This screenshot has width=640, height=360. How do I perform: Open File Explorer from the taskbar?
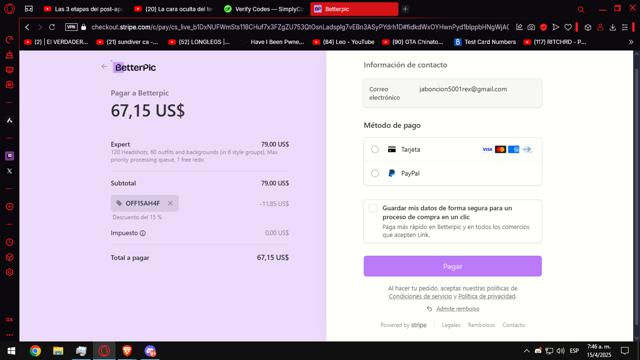(58, 351)
